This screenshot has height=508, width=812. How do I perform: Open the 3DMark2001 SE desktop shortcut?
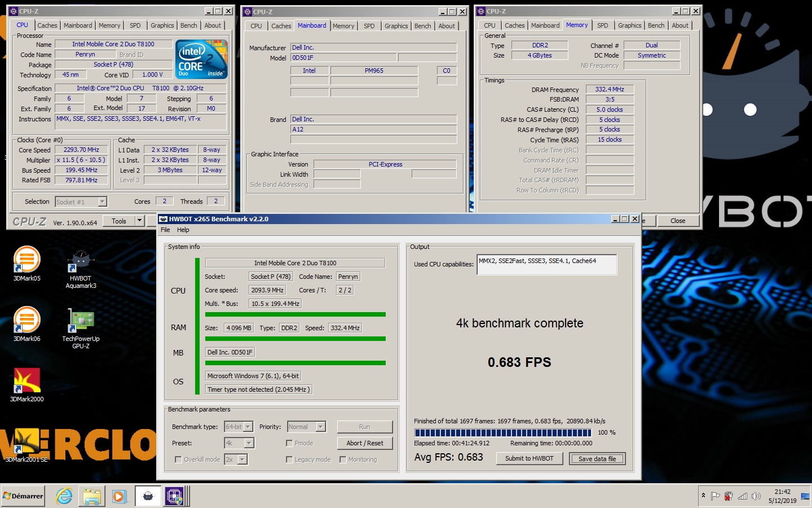27,446
